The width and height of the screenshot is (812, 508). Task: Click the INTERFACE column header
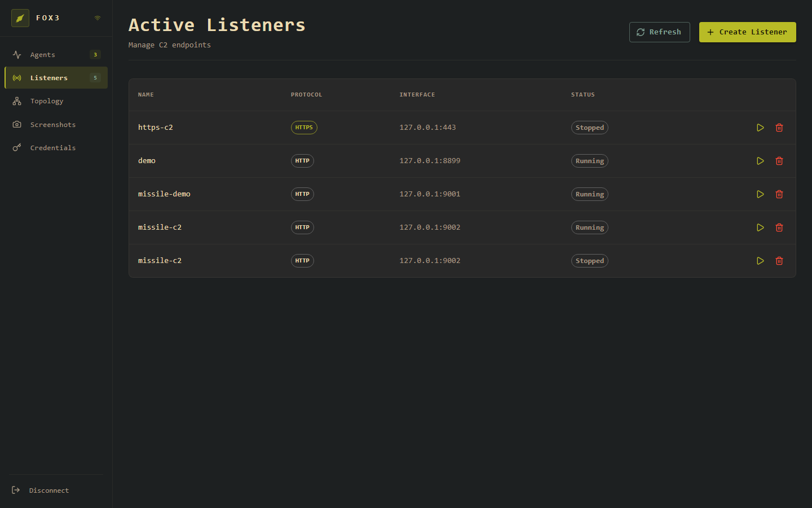(x=417, y=95)
